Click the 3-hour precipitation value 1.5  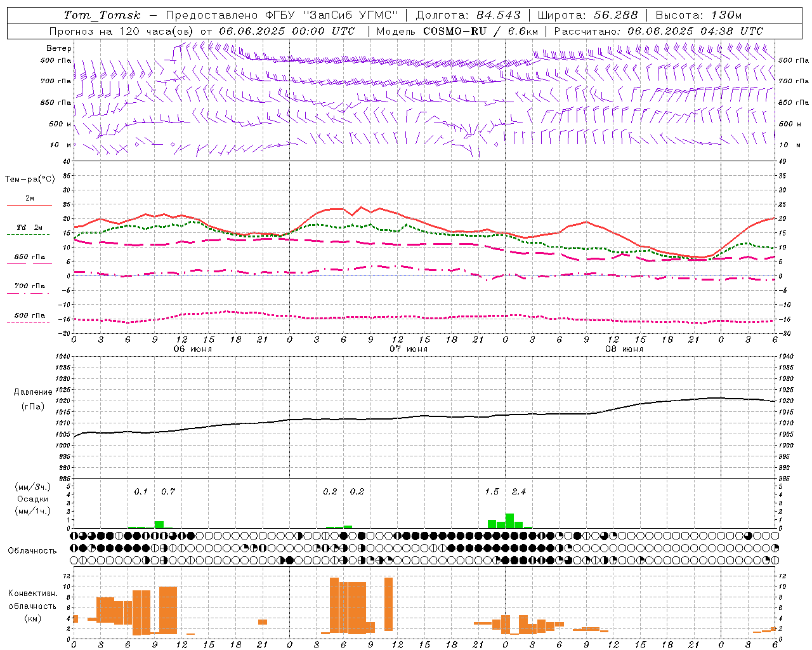(x=492, y=491)
